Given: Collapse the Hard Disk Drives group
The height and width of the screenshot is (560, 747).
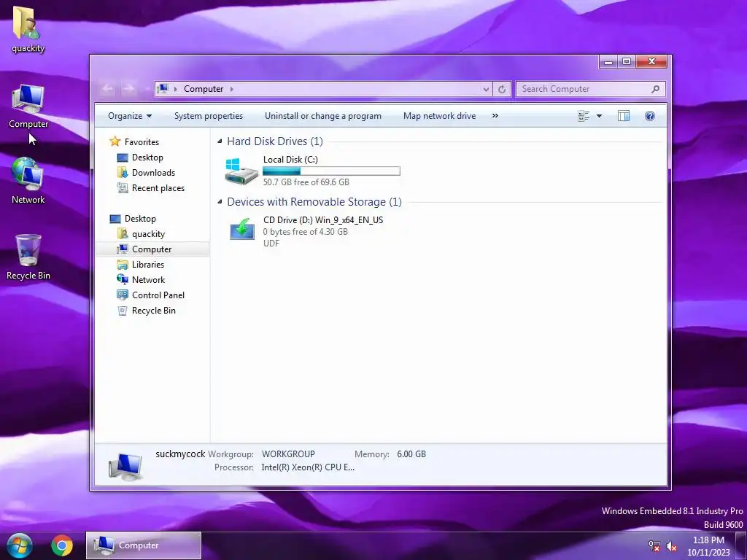Looking at the screenshot, I should [x=220, y=141].
